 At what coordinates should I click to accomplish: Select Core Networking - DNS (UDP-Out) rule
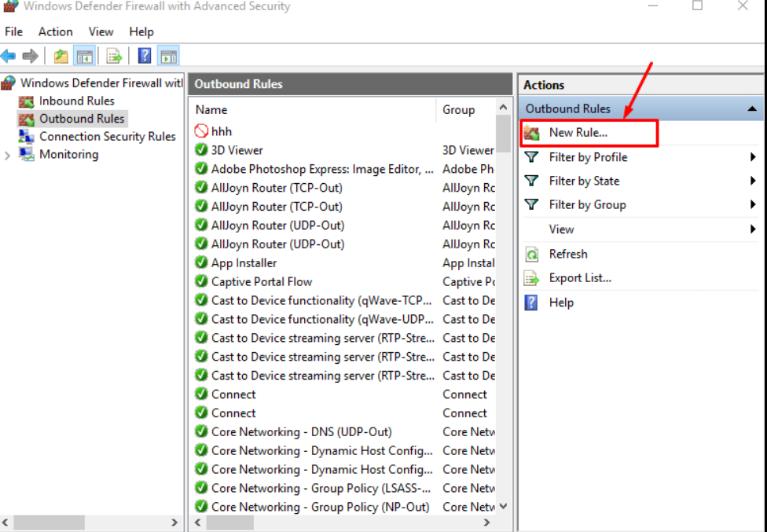pyautogui.click(x=301, y=431)
